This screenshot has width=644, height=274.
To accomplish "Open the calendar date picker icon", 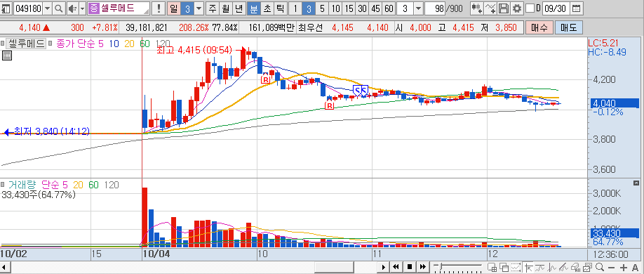I will click(x=576, y=8).
